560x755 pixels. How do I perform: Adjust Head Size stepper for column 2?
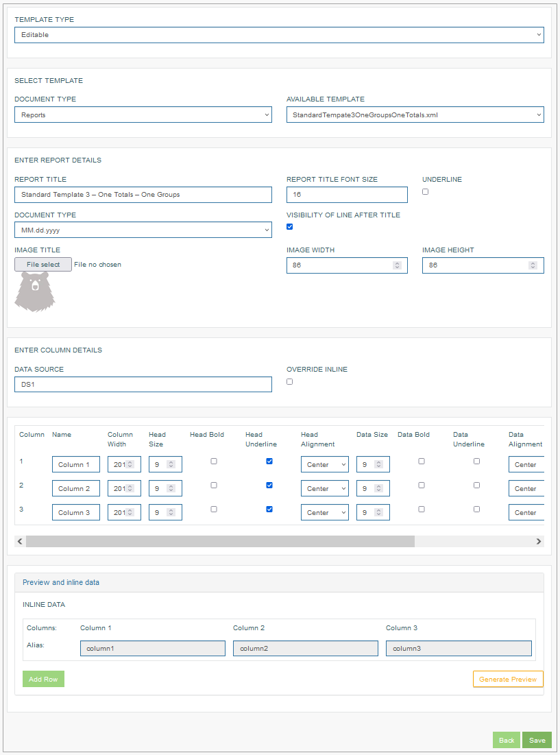tap(171, 489)
